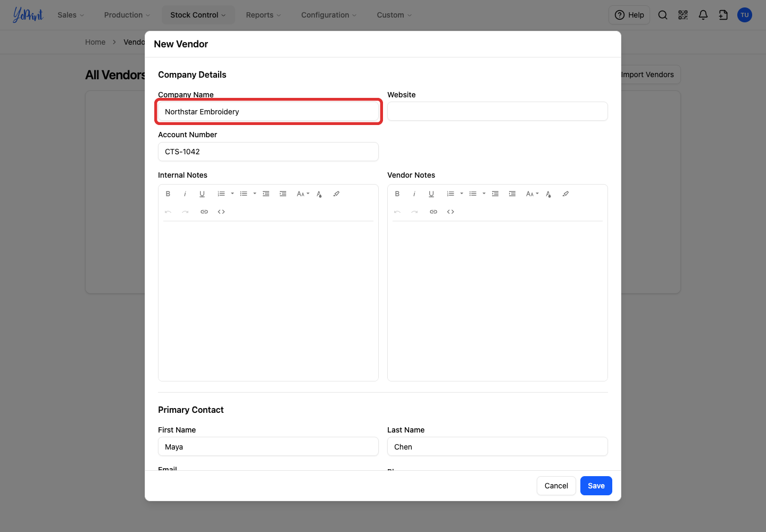Open bullet list style dropdown in Internal Notes
The width and height of the screenshot is (766, 532).
[255, 194]
